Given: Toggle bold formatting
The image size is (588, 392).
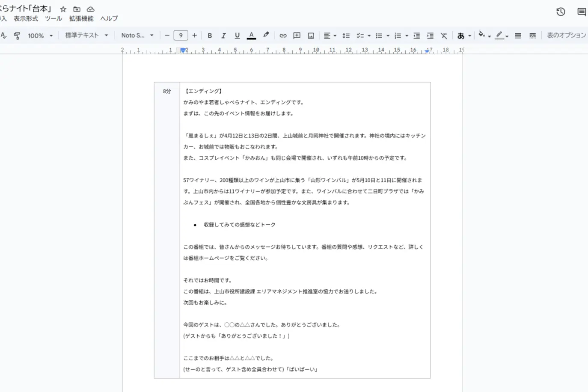Looking at the screenshot, I should pos(210,35).
